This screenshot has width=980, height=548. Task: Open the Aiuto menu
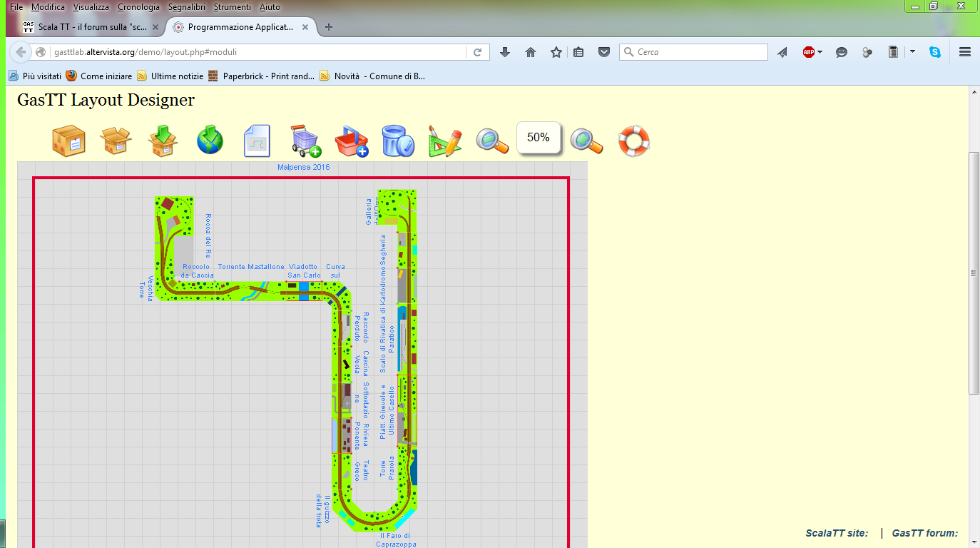point(270,7)
